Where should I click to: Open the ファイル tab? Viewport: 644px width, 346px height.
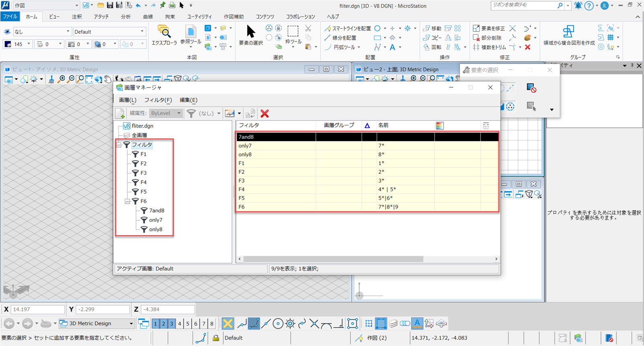pos(10,17)
